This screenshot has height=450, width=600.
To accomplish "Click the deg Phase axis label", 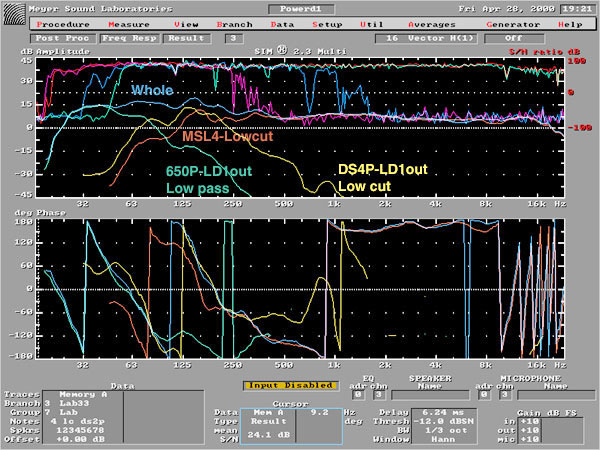I will [40, 212].
